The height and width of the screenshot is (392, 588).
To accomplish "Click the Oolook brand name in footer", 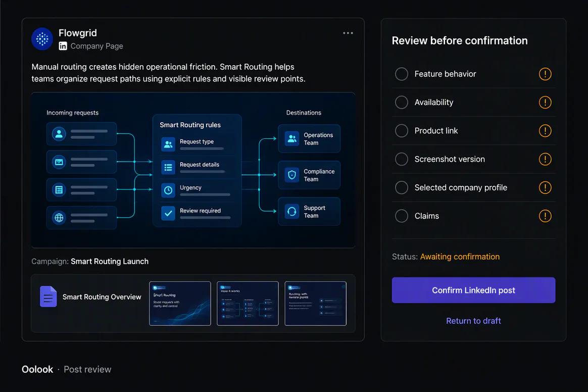I will (x=37, y=369).
